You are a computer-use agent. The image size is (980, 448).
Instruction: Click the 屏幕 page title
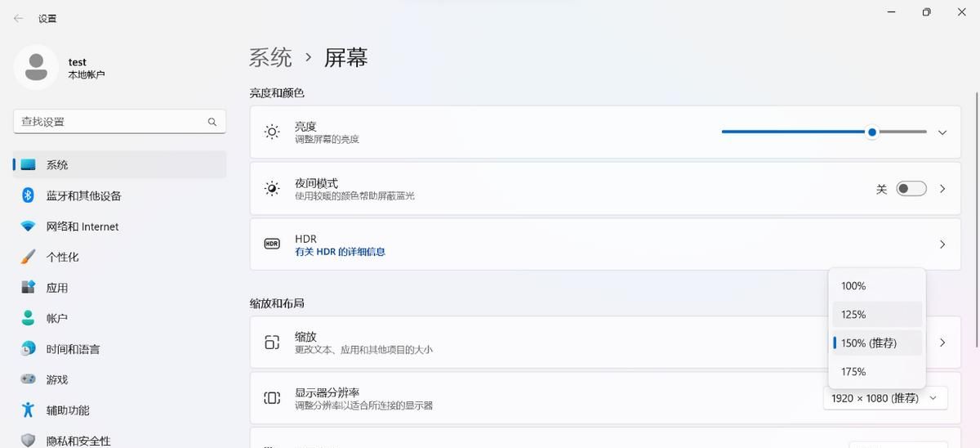click(346, 57)
